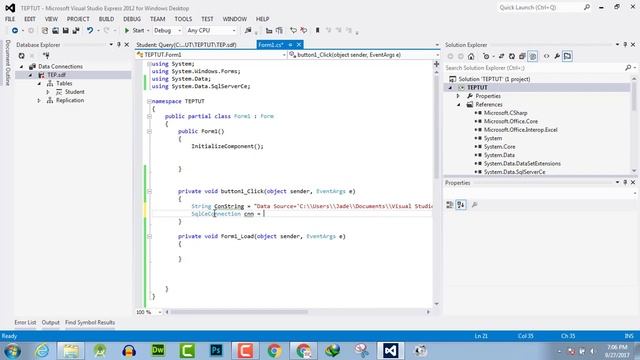Viewport: 640px width, 360px height.
Task: Expand the Student table node
Action: pos(48,92)
